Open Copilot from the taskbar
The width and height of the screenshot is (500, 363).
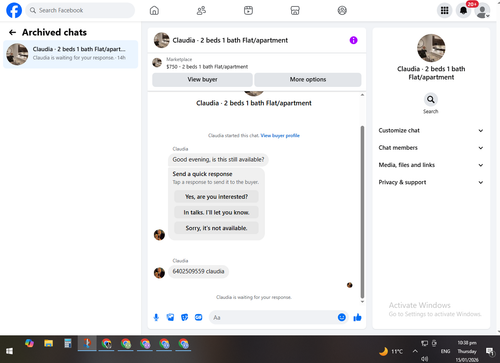point(29,343)
